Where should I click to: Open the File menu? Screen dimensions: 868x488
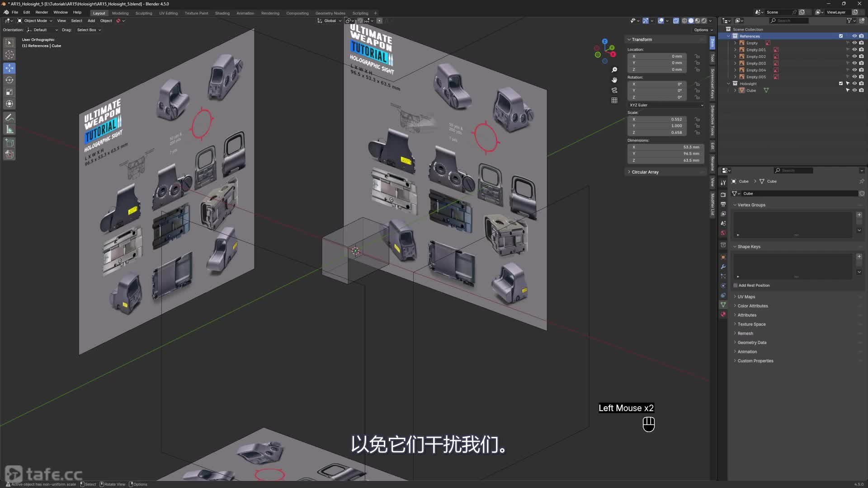[x=15, y=12]
